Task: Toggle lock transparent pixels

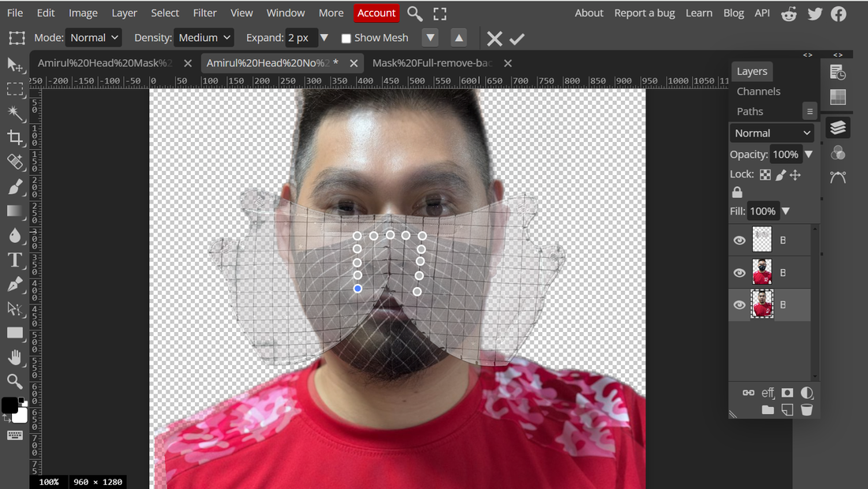Action: click(765, 175)
